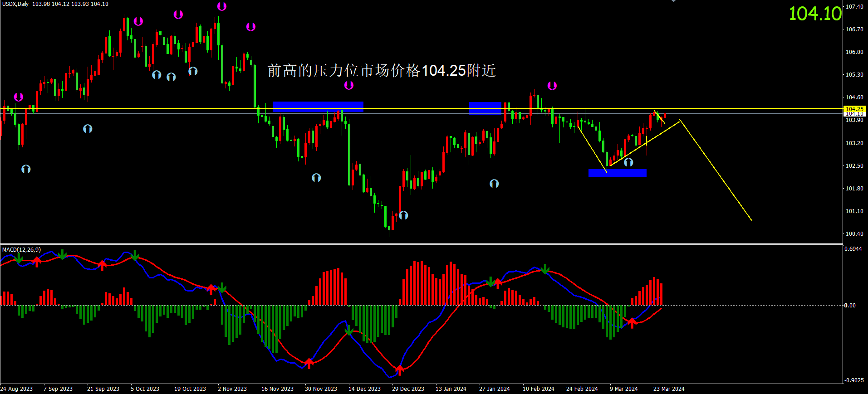Click the yellow 104.25 price tag on the axis
This screenshot has width=868, height=394.
[854, 109]
